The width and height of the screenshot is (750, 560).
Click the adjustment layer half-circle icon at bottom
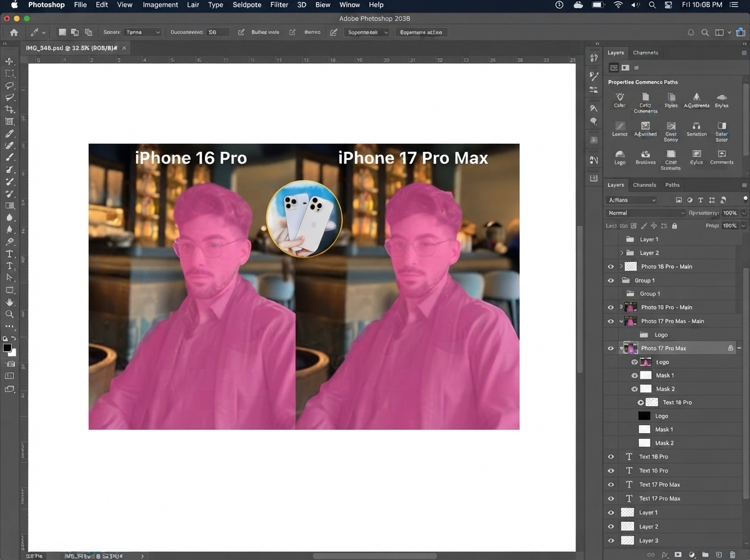pyautogui.click(x=692, y=554)
